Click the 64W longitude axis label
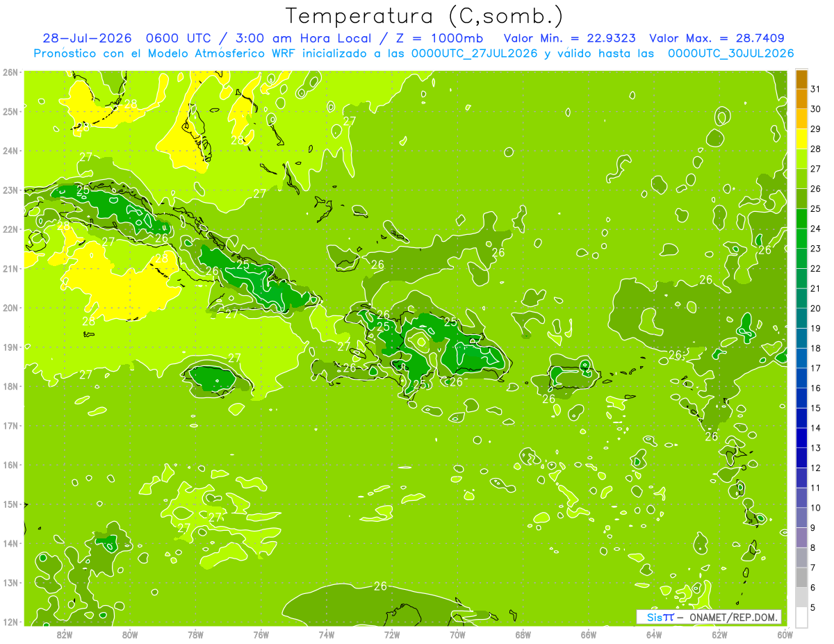The height and width of the screenshot is (644, 834). point(654,635)
